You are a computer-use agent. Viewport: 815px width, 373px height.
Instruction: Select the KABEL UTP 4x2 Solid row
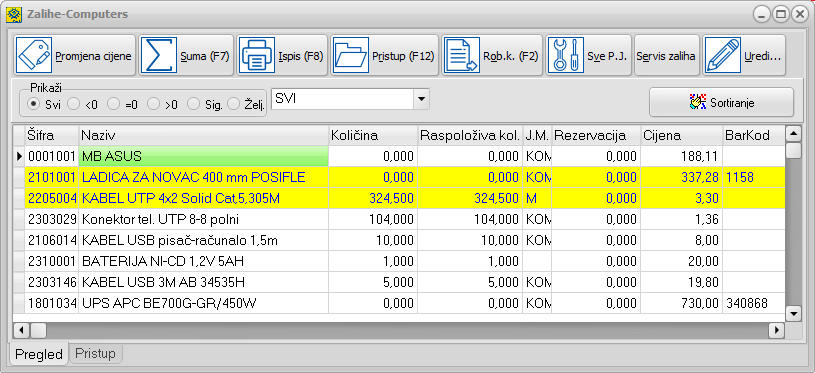pyautogui.click(x=399, y=198)
